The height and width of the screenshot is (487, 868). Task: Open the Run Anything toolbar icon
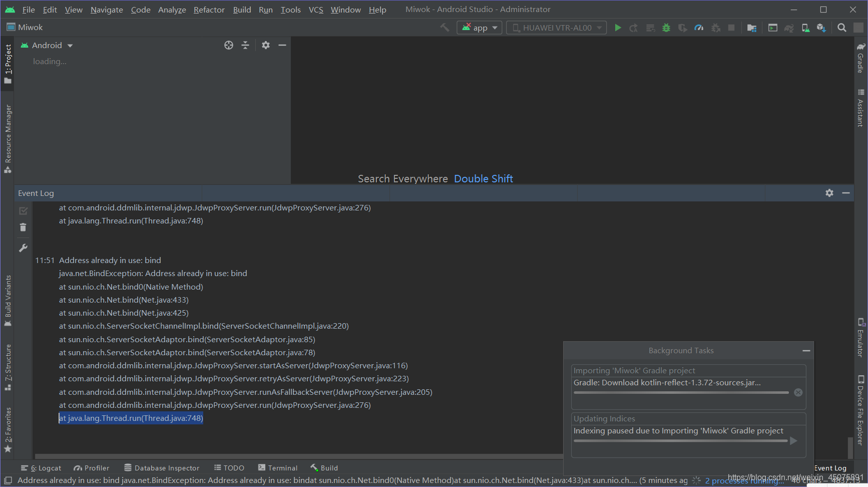tap(773, 28)
